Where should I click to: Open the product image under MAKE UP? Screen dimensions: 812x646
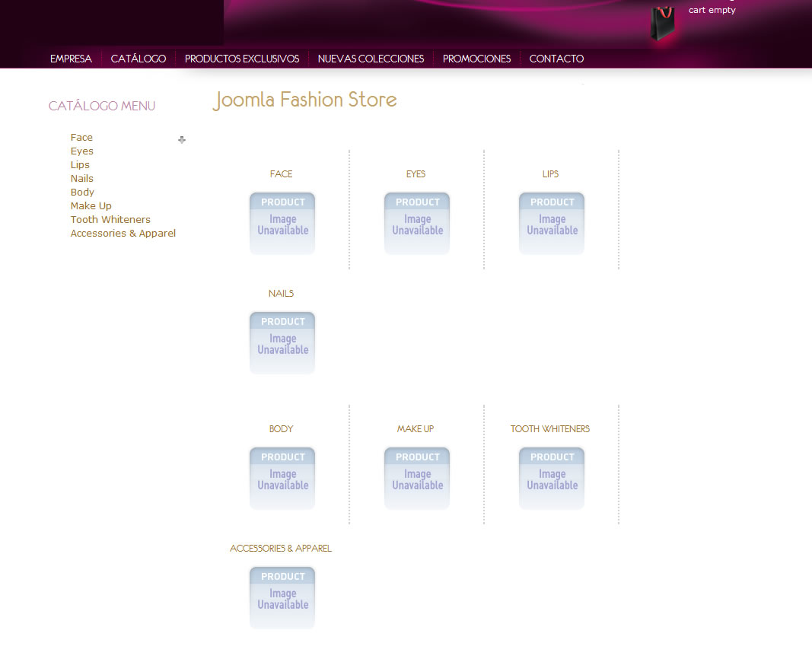pyautogui.click(x=417, y=479)
